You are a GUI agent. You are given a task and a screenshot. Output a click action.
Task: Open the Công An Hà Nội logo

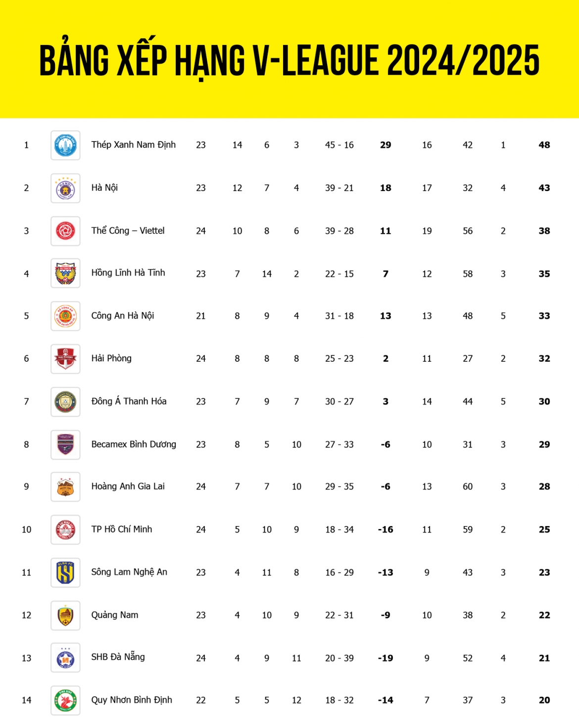click(x=65, y=316)
